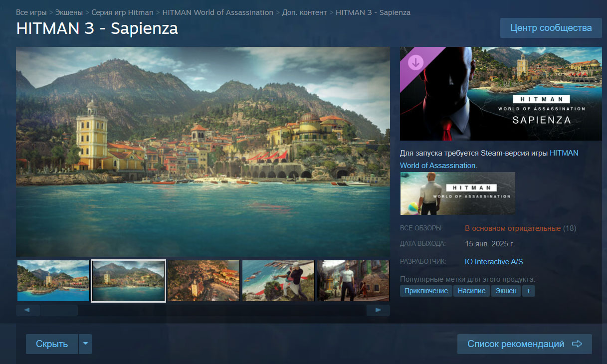Go to Все игры breadcrumb
Screen dimensions: 607x364
point(31,12)
